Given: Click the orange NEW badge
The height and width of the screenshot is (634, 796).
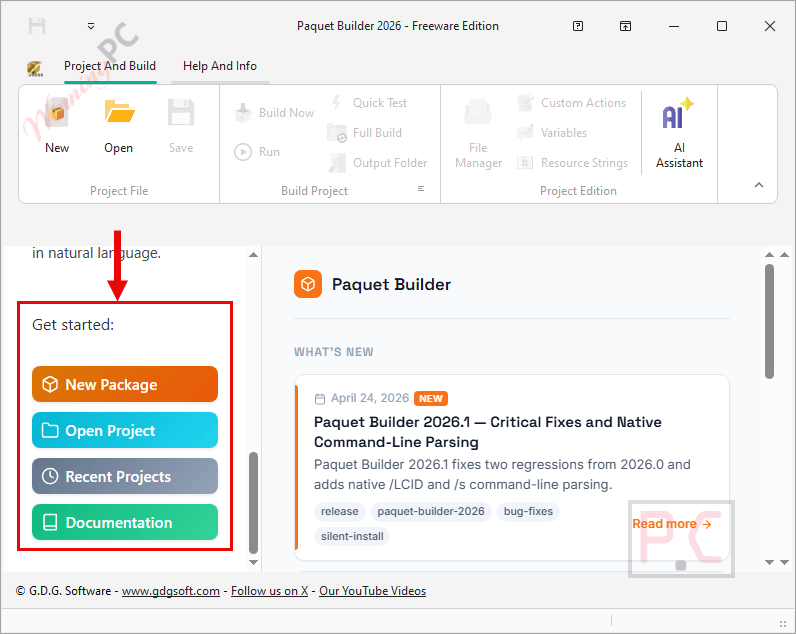Looking at the screenshot, I should coord(431,398).
